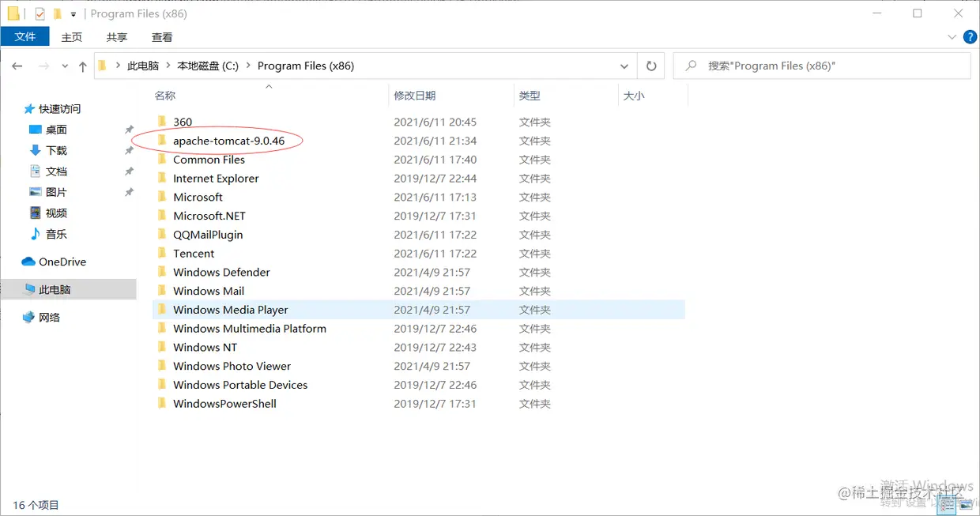Unpin 桌面 using its pin icon
This screenshot has width=980, height=516.
[x=129, y=130]
